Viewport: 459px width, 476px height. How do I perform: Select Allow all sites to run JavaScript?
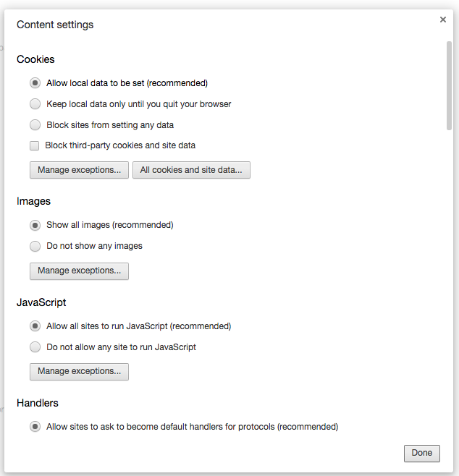click(35, 326)
